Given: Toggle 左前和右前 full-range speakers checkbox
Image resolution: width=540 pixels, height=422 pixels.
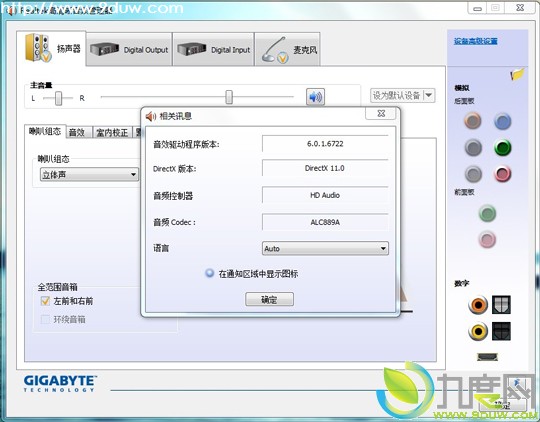Looking at the screenshot, I should [45, 301].
